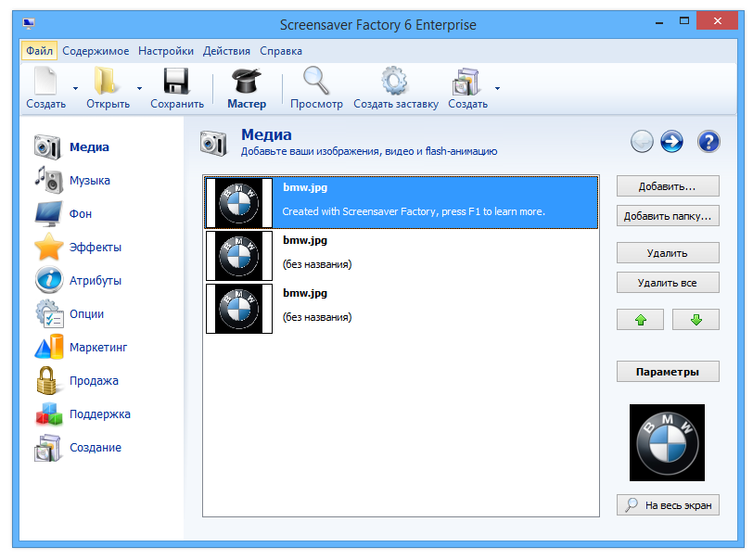Select the Создание disc box icon
The image size is (753, 560).
coord(47,448)
